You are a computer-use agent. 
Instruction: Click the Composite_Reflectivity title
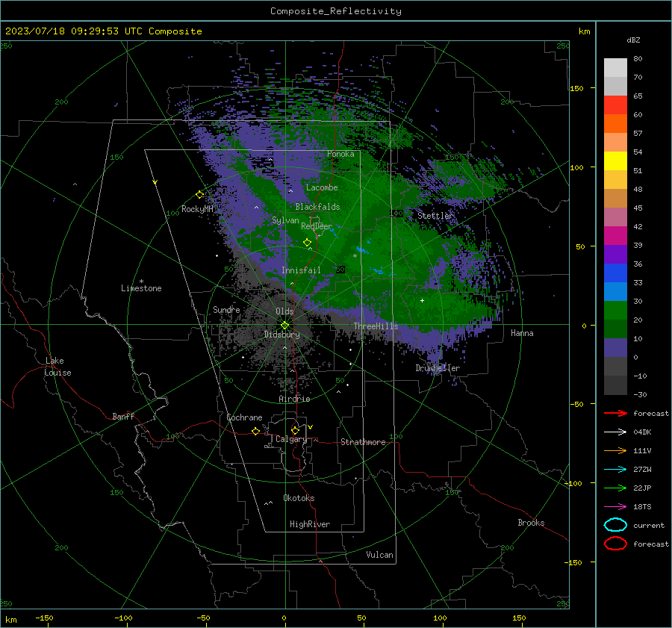[x=336, y=11]
